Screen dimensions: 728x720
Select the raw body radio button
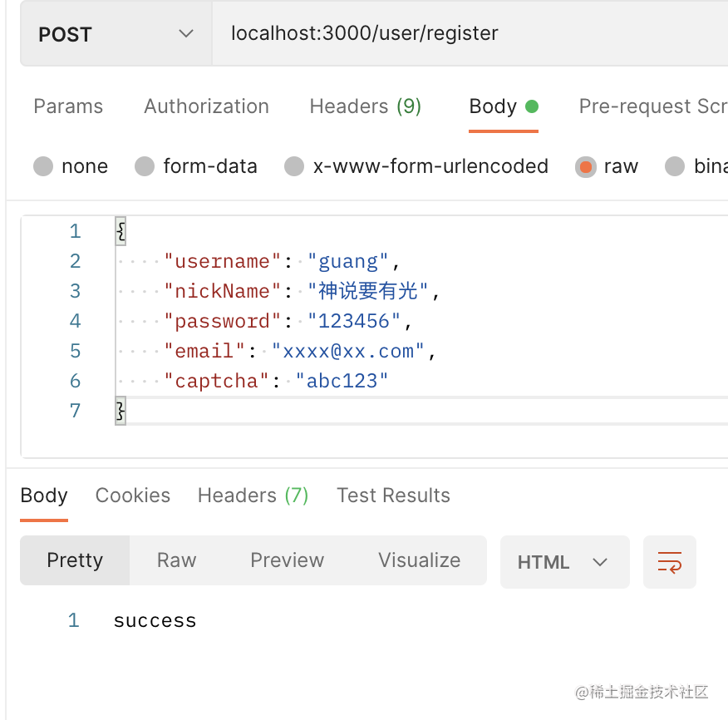[x=586, y=166]
